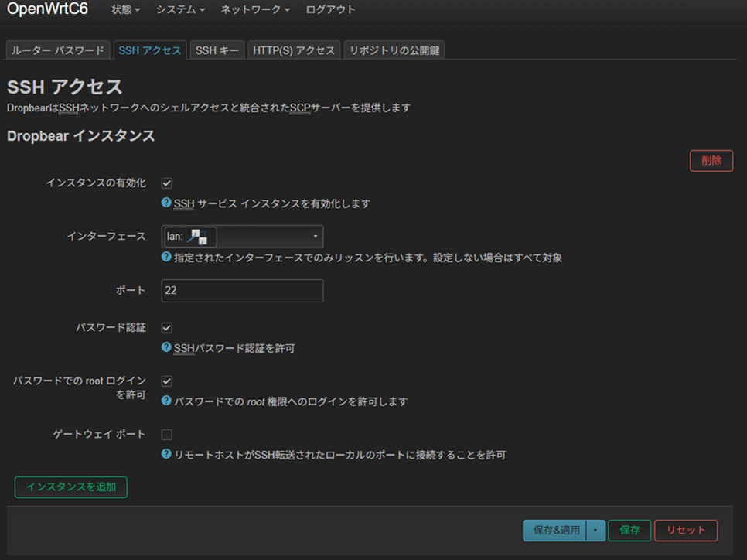Click the red 削除 button

(x=711, y=161)
